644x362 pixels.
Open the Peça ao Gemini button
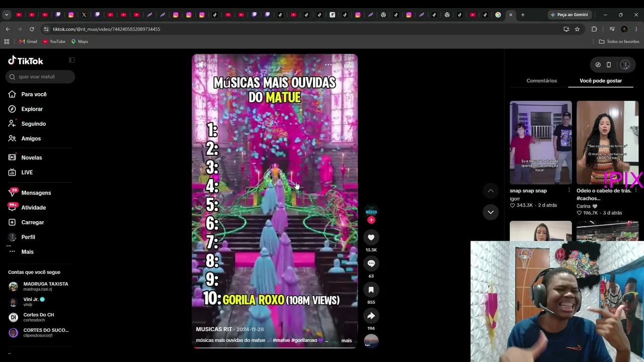click(569, 15)
